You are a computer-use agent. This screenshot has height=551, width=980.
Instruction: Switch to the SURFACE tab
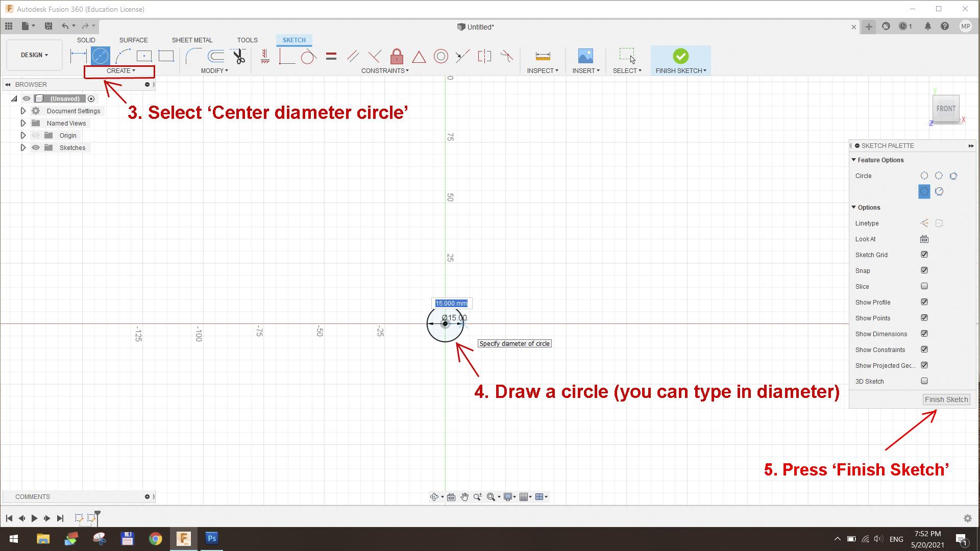coord(133,40)
